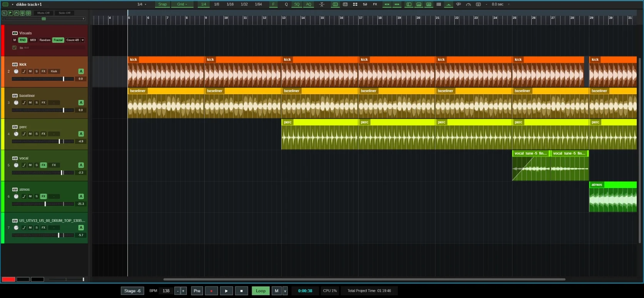This screenshot has width=644, height=298.
Task: Start playback with the play button
Action: [x=226, y=291]
